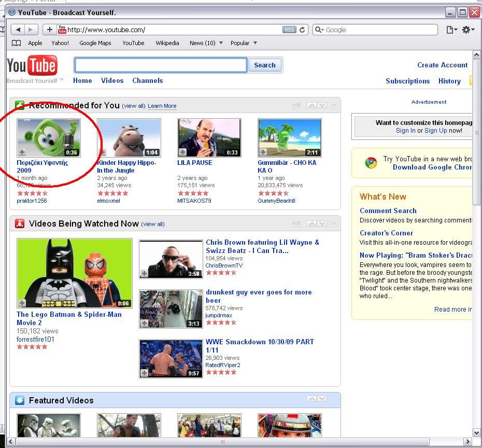Open the Create Account link
Viewport: 482px width, 448px height.
coord(442,65)
